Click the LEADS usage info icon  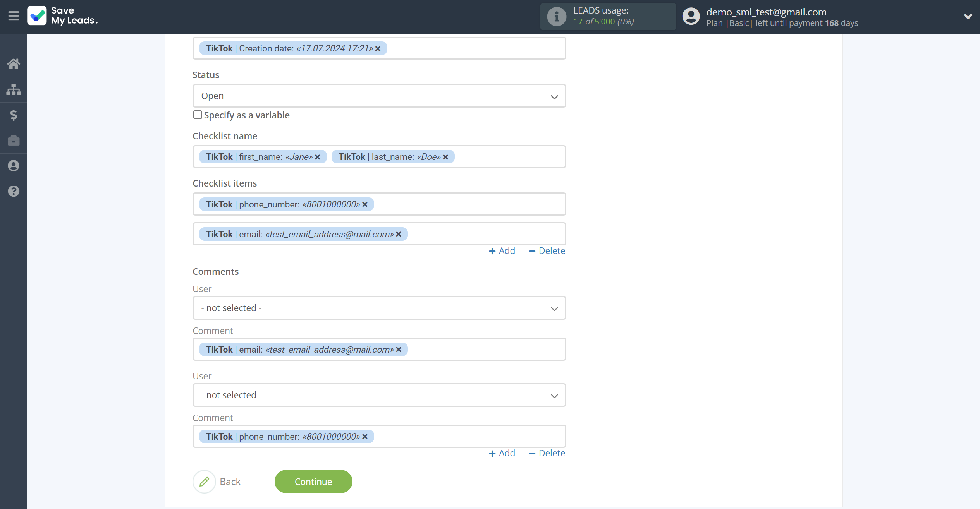pyautogui.click(x=557, y=17)
